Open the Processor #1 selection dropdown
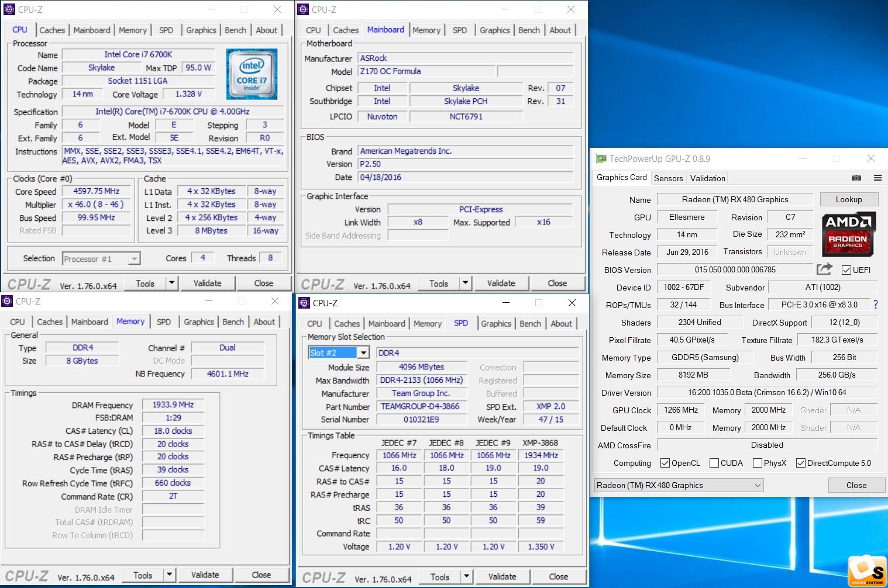 click(101, 258)
